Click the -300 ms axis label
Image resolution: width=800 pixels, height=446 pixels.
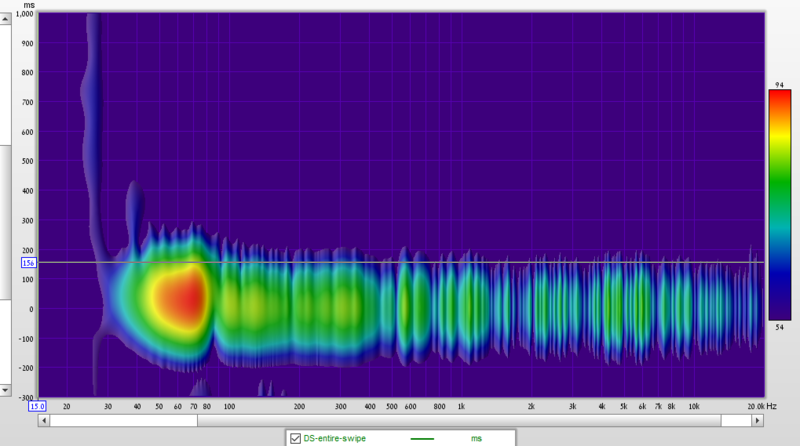click(x=26, y=398)
